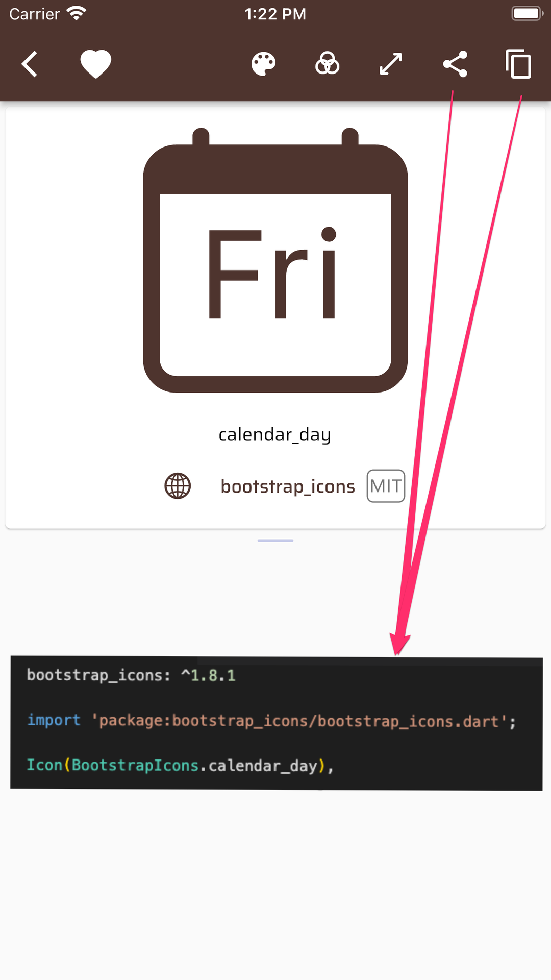Tap the back chevron arrow

tap(30, 64)
